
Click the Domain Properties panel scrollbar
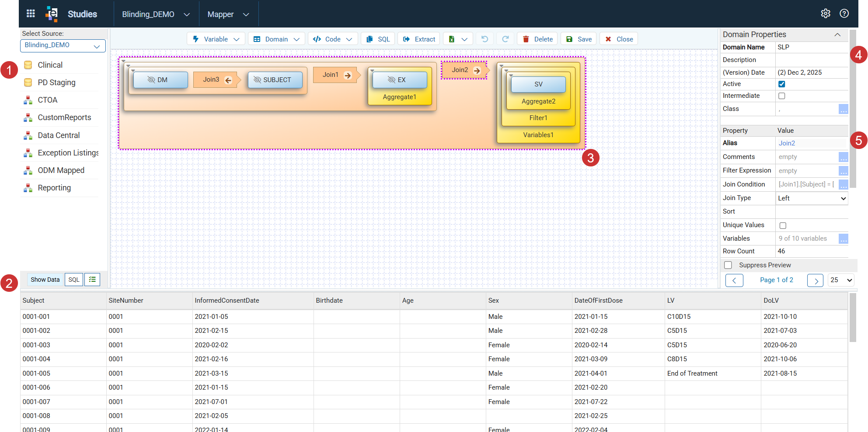(x=853, y=109)
